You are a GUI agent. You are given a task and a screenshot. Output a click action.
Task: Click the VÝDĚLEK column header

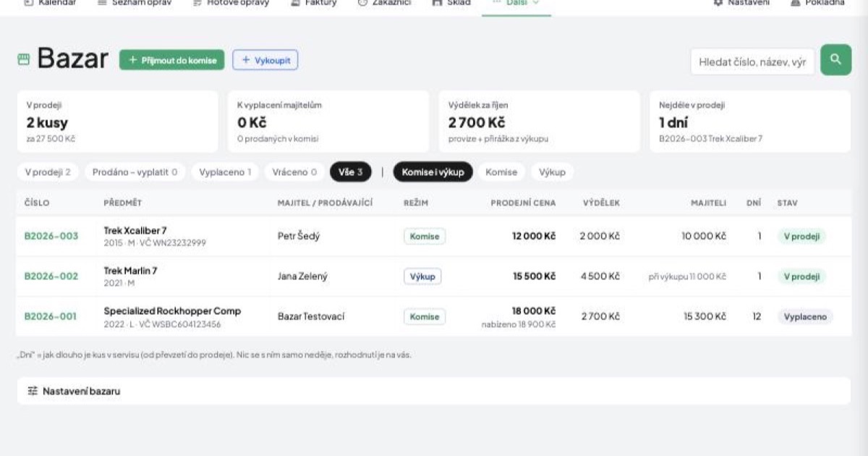(601, 203)
